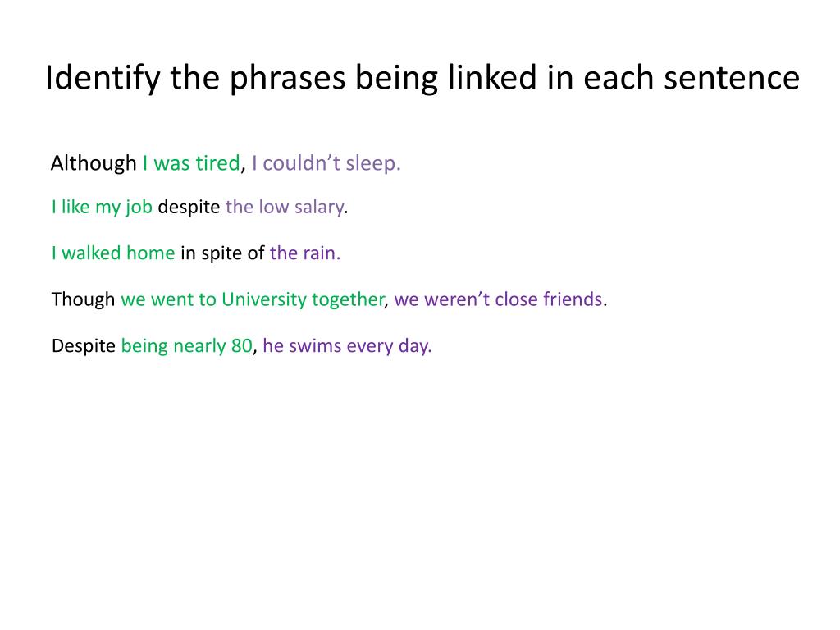Click the linker "in spite of"
The image size is (840, 630).
click(x=222, y=253)
